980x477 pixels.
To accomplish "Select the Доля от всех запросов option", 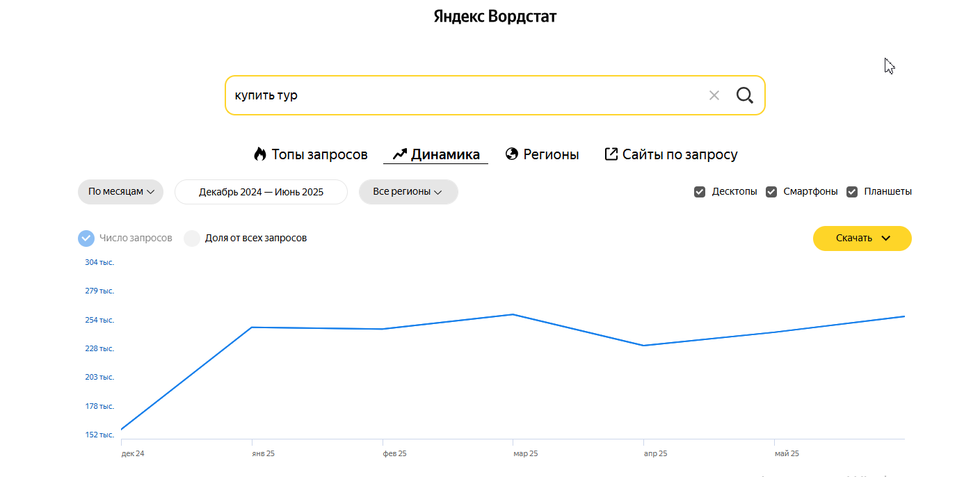I will pos(192,239).
